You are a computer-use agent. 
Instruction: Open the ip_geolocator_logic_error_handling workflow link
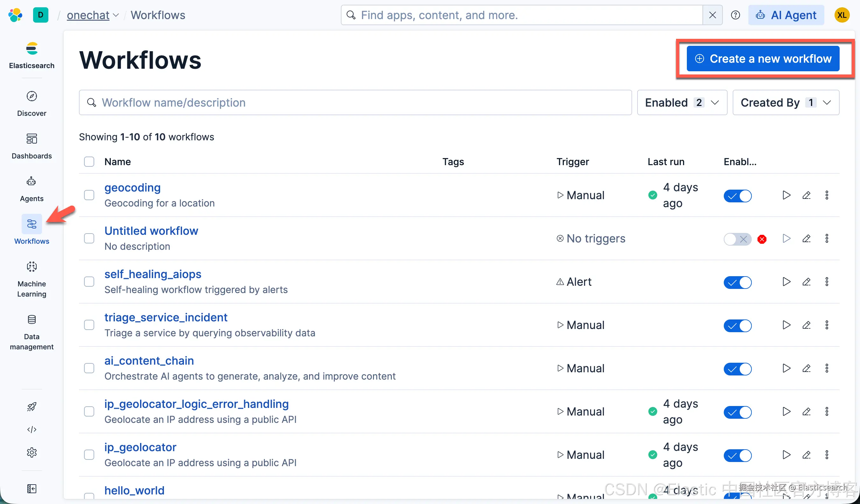tap(196, 404)
